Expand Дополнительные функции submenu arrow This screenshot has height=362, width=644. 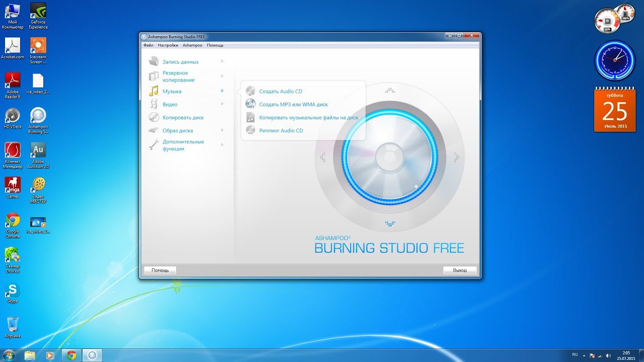click(x=222, y=145)
